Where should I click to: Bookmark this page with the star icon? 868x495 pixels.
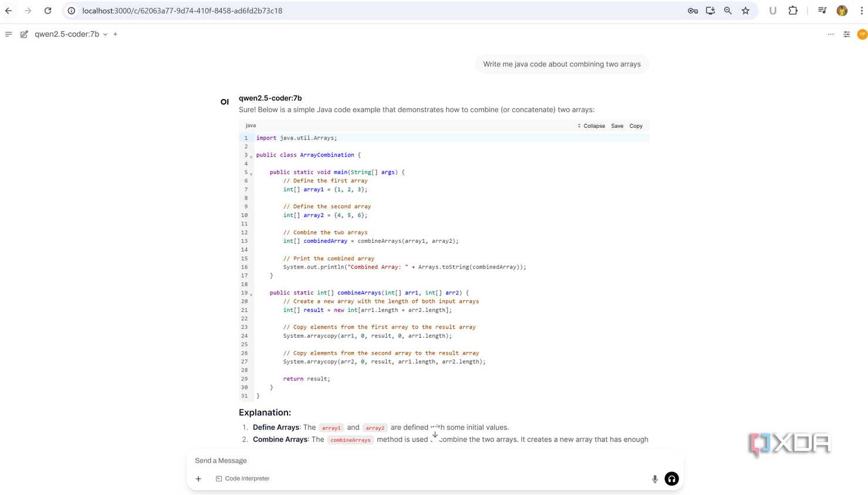(745, 11)
